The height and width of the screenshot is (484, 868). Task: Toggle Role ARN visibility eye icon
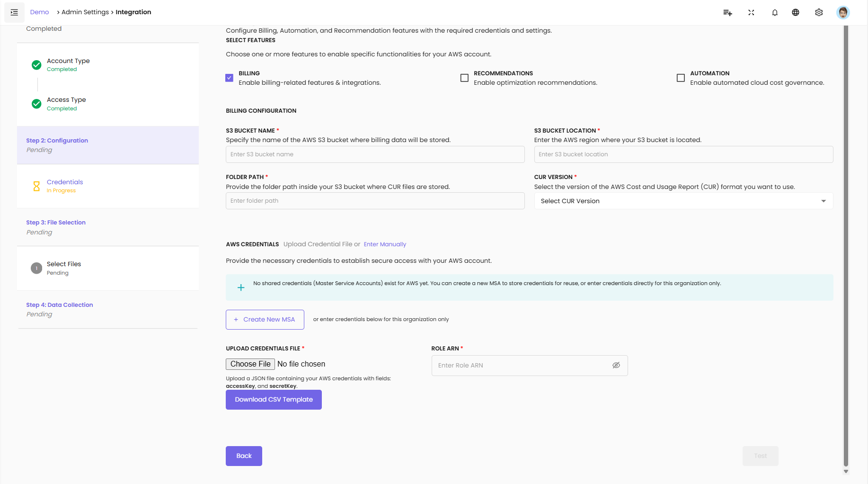616,365
